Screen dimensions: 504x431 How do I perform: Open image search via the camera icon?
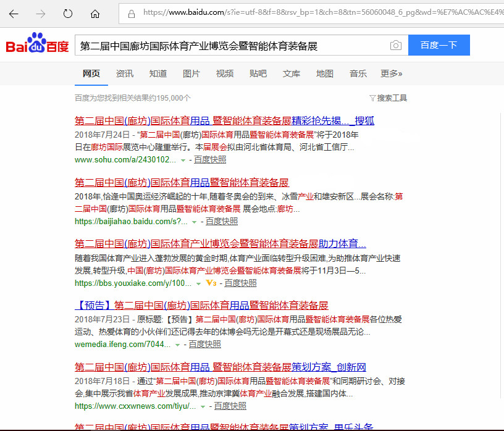click(396, 45)
